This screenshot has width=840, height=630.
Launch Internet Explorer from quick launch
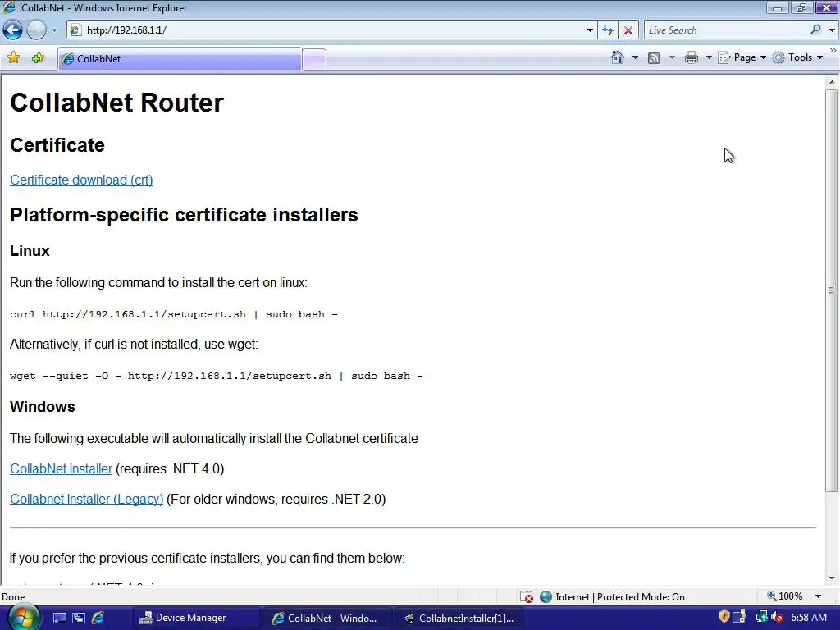tap(98, 618)
